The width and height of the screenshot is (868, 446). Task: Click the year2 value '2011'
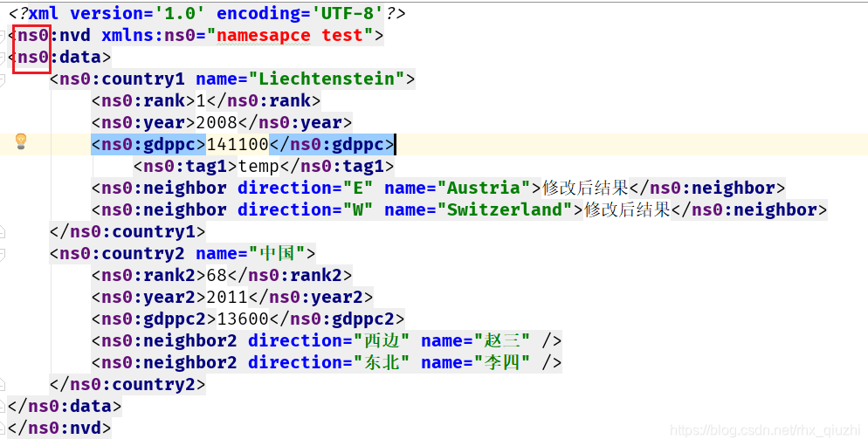[x=227, y=298]
